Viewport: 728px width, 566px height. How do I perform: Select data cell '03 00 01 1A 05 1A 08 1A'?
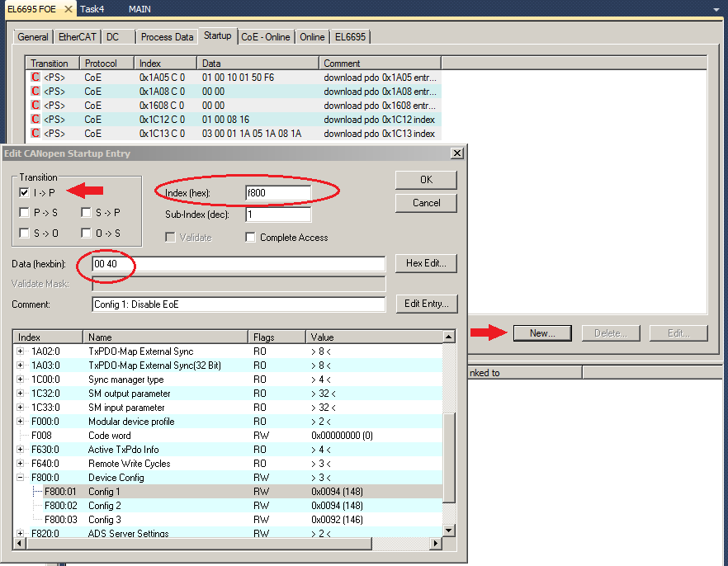(252, 134)
